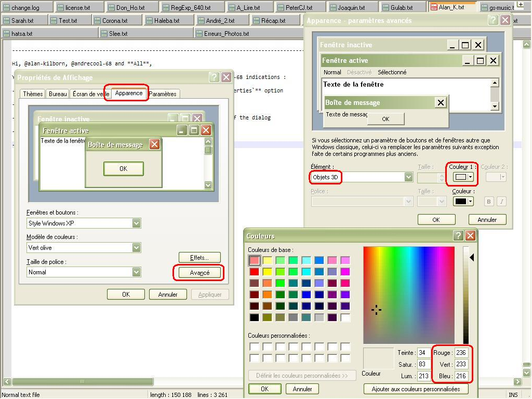Screen dimensions: 532x399
Task: Click Définir les couleurs personnalisées button
Action: pos(302,375)
